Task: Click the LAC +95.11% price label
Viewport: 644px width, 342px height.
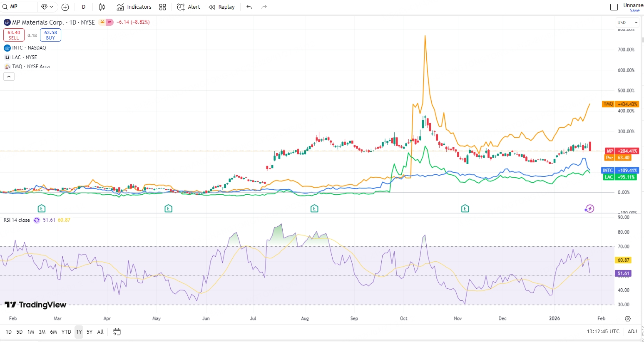Action: click(620, 177)
